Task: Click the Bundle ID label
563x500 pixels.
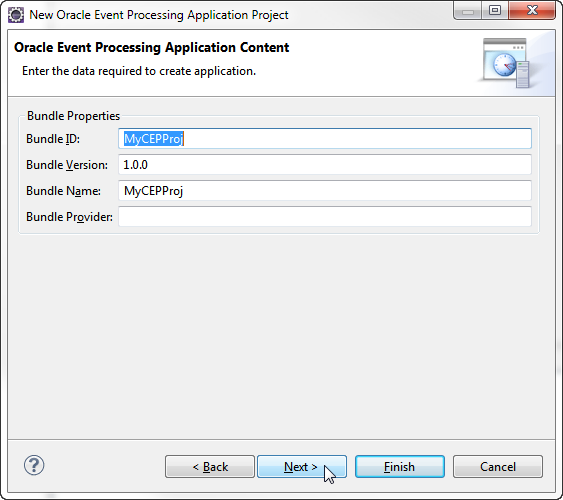Action: click(x=53, y=139)
